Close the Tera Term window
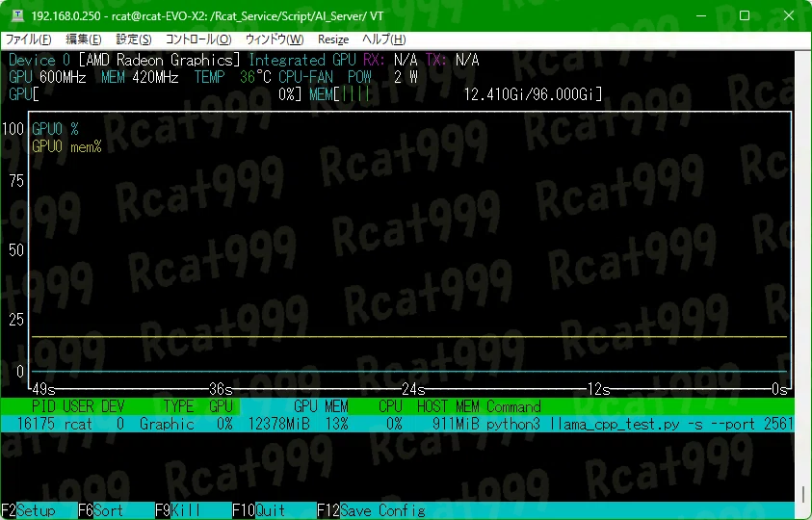Screen dimensions: 812x520 tap(789, 15)
